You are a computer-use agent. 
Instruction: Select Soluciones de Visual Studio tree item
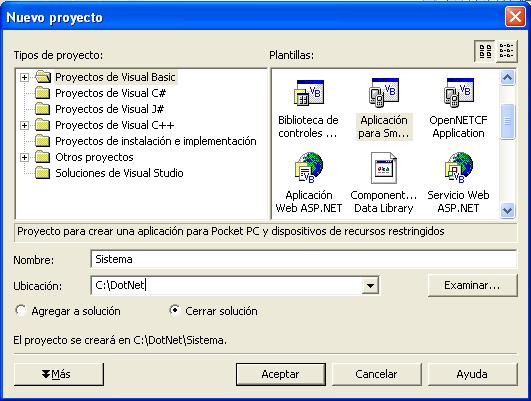119,173
